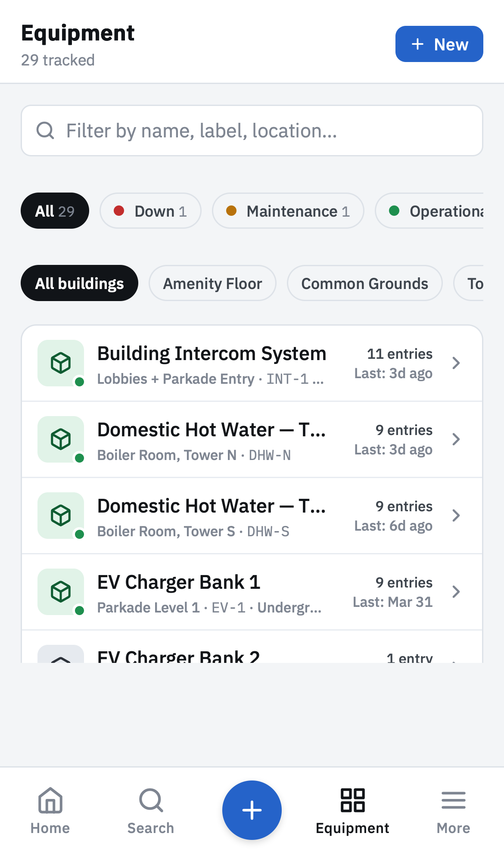Open EV Charger Bank 1 title
504x858 pixels.
click(179, 582)
